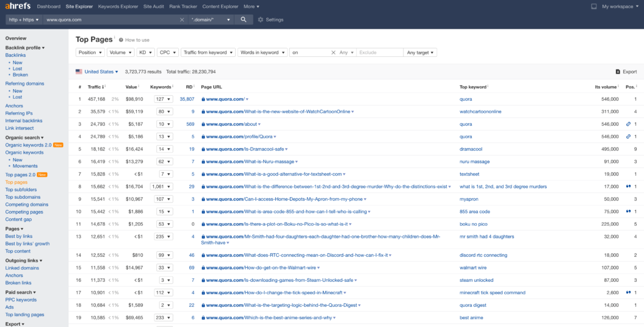Image resolution: width=644 pixels, height=327 pixels.
Task: Open the Position filter dropdown
Action: (90, 52)
